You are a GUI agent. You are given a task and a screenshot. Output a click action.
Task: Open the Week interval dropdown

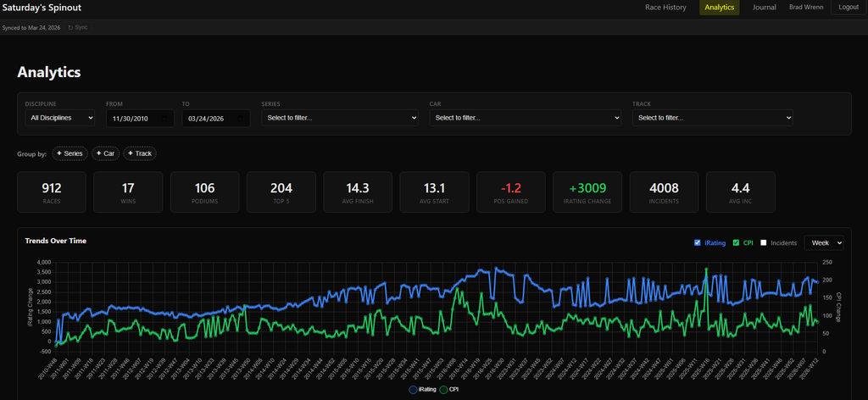[x=825, y=243]
